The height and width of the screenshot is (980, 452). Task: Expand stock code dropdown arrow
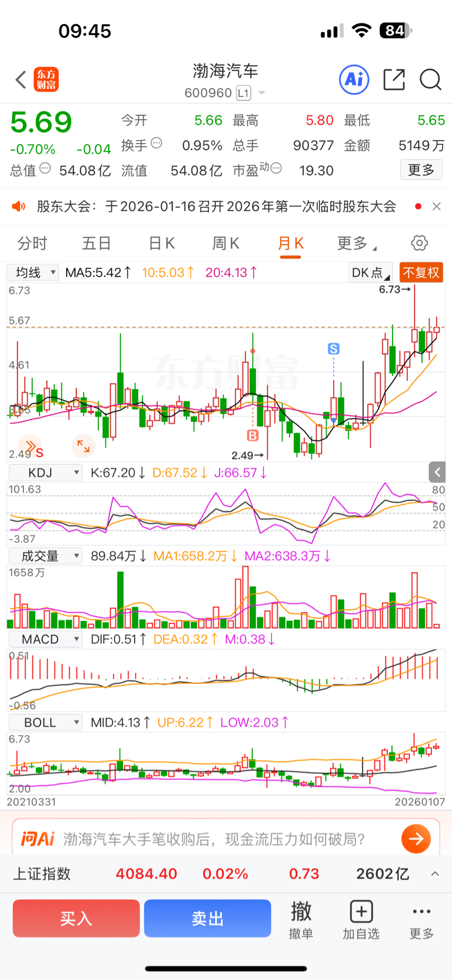tap(262, 93)
